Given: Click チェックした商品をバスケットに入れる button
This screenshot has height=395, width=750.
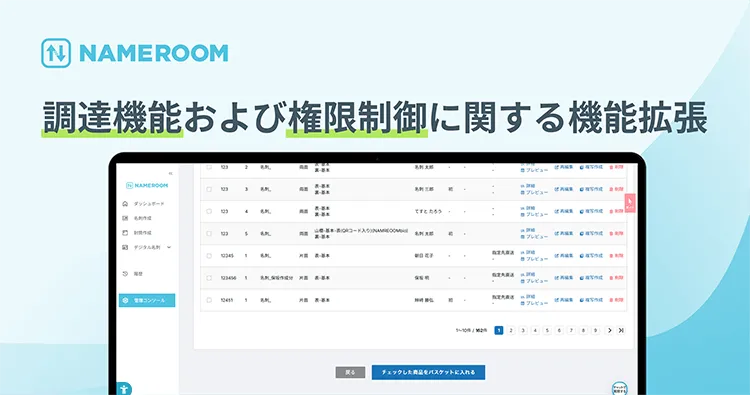Looking at the screenshot, I should pos(429,373).
